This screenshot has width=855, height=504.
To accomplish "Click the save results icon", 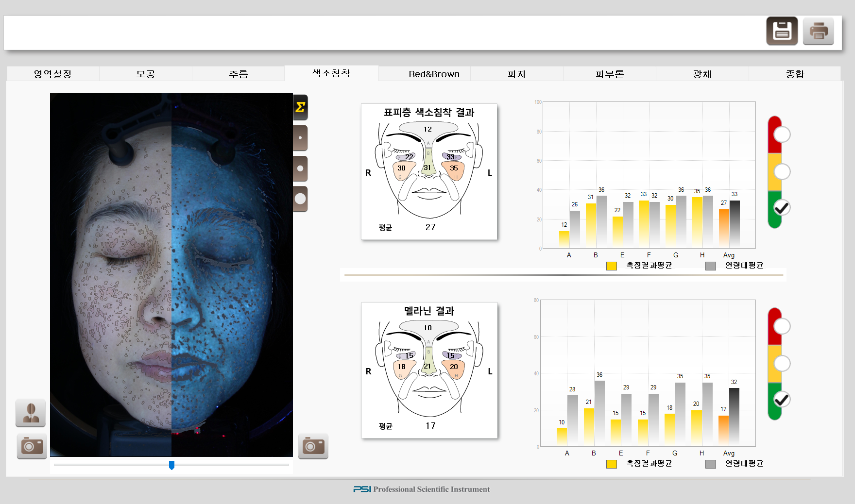I will (x=782, y=31).
